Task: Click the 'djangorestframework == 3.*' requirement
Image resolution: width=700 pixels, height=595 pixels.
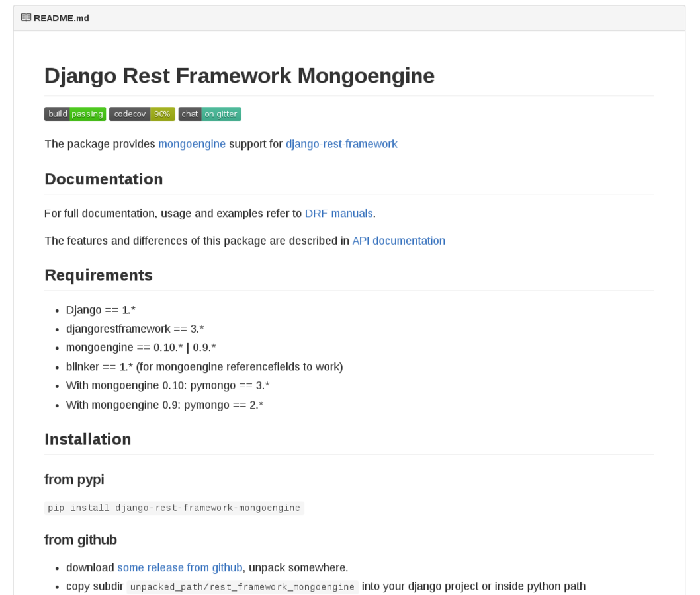Action: pos(135,329)
